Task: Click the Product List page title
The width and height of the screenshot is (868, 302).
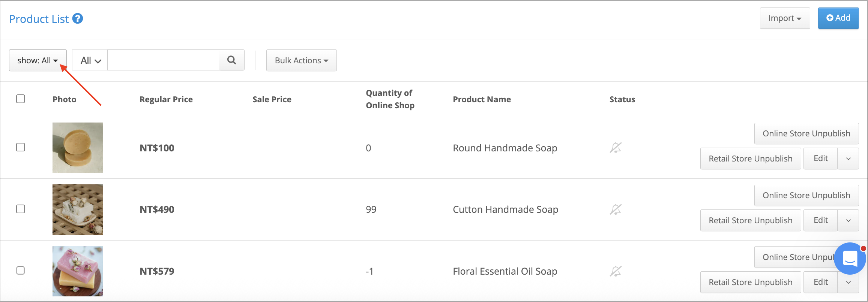Action: point(39,19)
